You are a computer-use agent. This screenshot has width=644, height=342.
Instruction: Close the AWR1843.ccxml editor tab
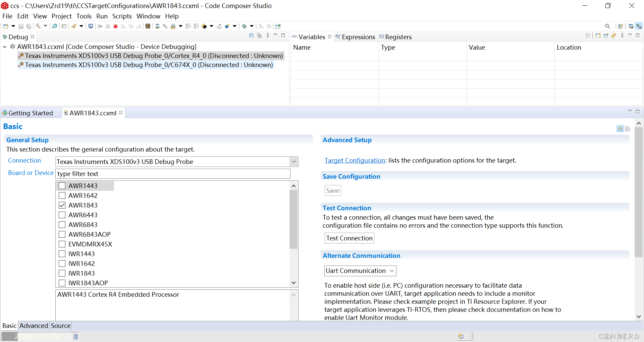(121, 113)
